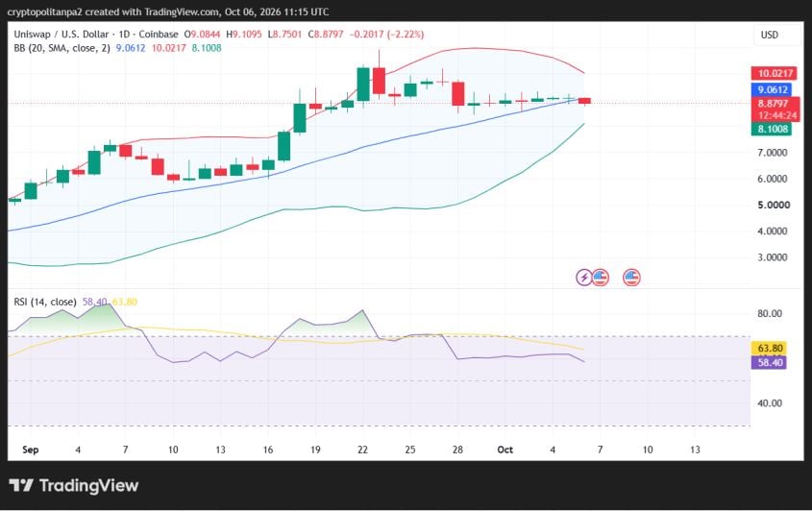This screenshot has width=812, height=511.
Task: Click the Oct label on the date axis
Action: click(x=504, y=450)
